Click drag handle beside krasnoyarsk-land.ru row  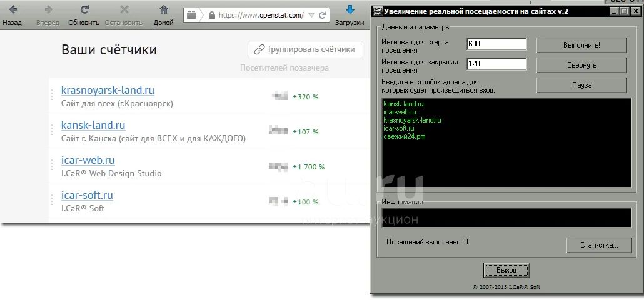pyautogui.click(x=52, y=94)
